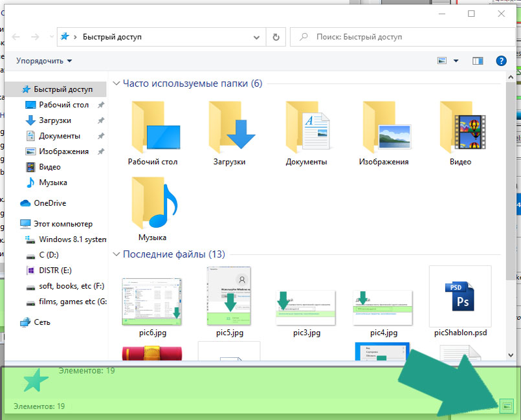Unpin Документы via its pin icon
The height and width of the screenshot is (420, 521).
101,136
